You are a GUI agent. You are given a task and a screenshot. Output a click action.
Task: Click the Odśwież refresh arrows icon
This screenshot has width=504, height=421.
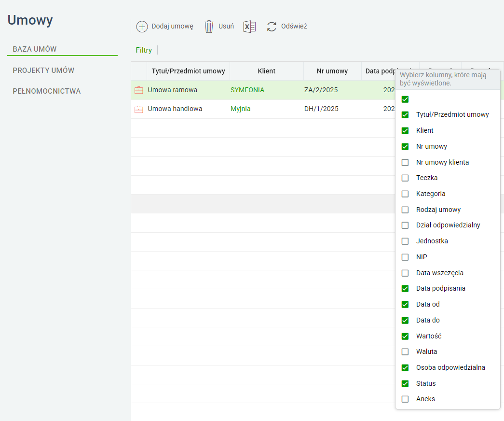coord(272,27)
